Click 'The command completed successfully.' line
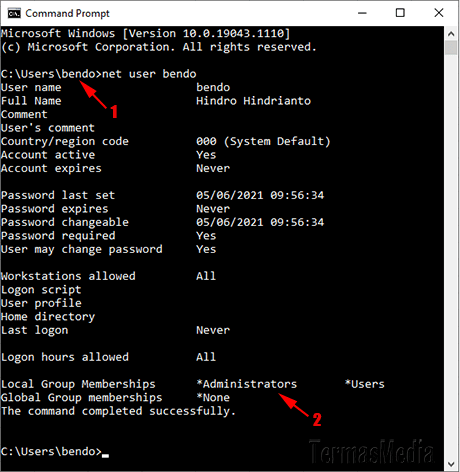Viewport: 460px width, 472px height. coord(118,411)
